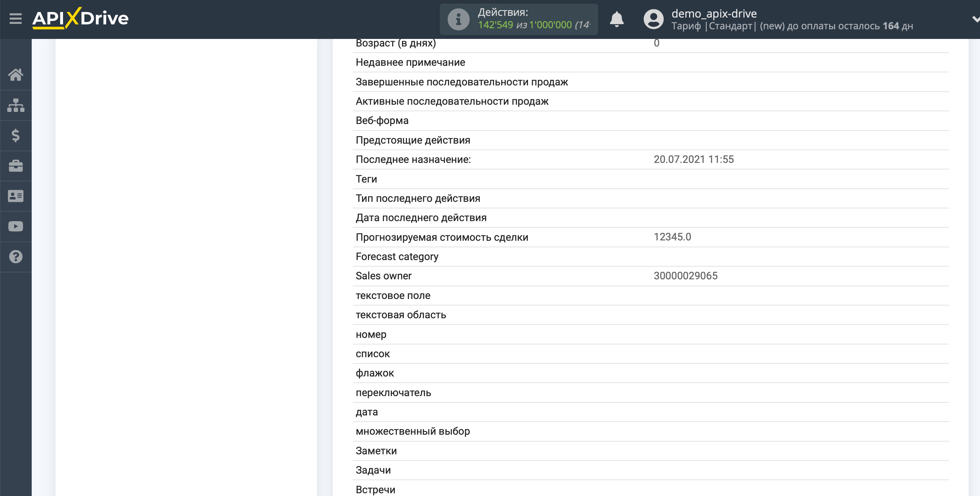Viewport: 980px width, 496px height.
Task: Open the billing dollar icon
Action: pos(16,135)
